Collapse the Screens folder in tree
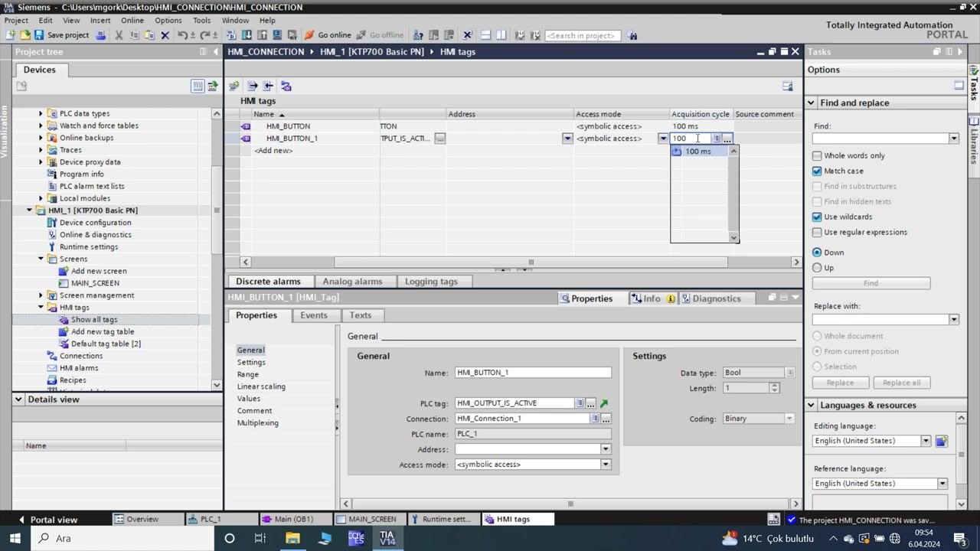Screen dimensions: 980x551 pos(41,259)
